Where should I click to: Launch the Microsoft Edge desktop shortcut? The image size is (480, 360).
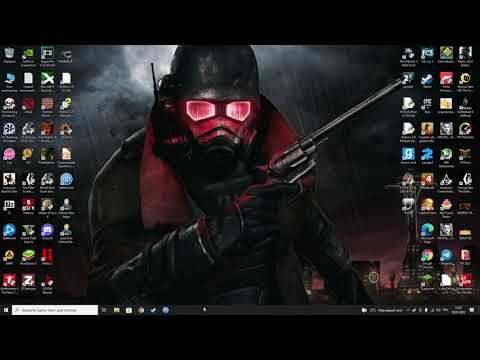pyautogui.click(x=427, y=233)
